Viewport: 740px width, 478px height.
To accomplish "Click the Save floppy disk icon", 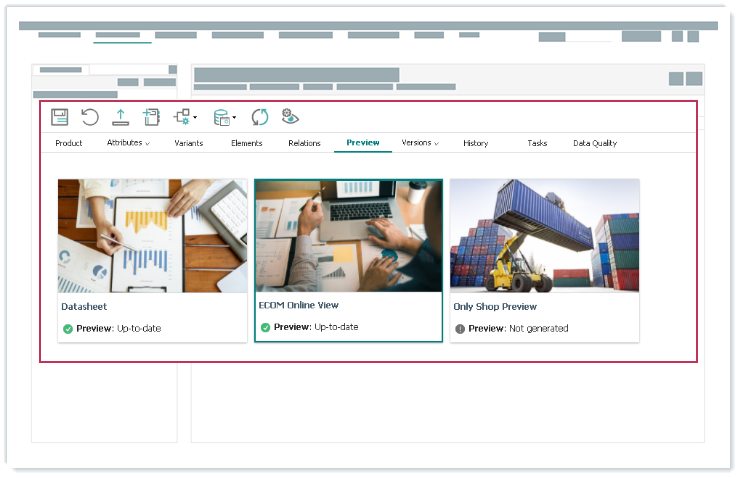I will pos(60,117).
